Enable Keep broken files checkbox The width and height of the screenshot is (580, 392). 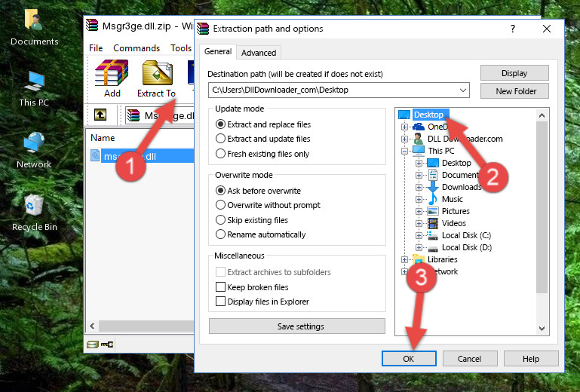[x=220, y=287]
